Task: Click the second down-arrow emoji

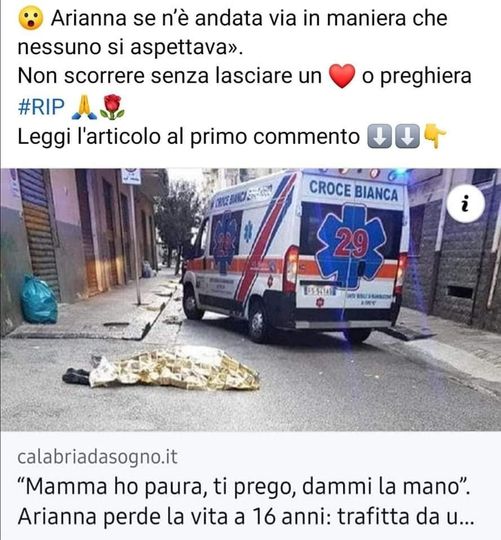Action: pyautogui.click(x=407, y=136)
